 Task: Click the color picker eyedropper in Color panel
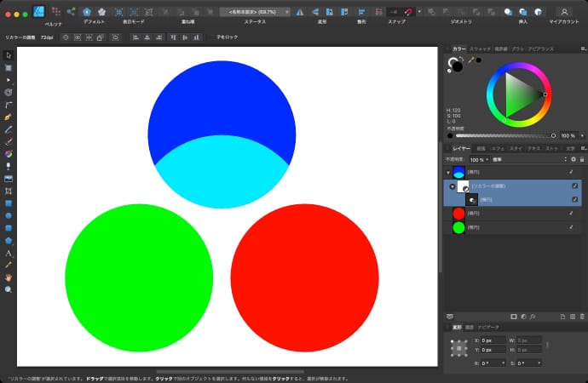[470, 60]
